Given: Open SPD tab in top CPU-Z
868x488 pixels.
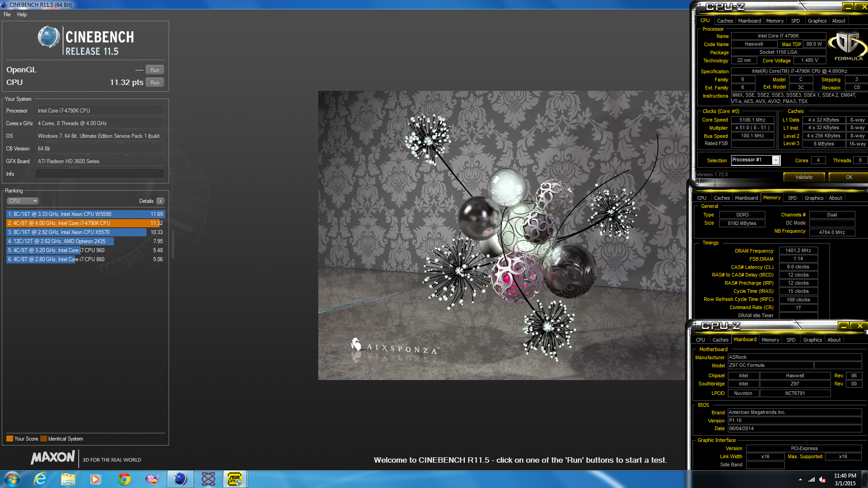Looking at the screenshot, I should coord(795,21).
